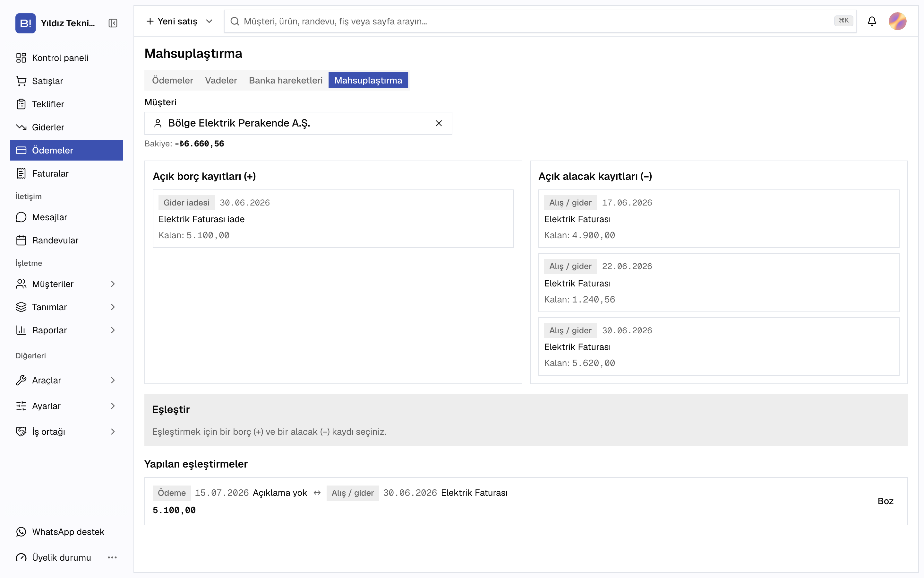
Task: Expand Tanımlar submenu
Action: click(113, 307)
